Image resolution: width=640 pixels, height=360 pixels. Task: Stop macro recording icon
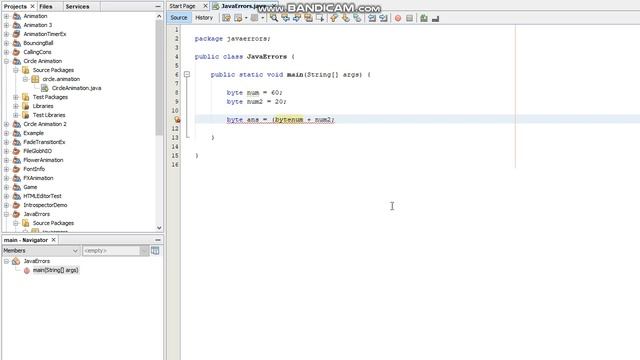(x=409, y=18)
